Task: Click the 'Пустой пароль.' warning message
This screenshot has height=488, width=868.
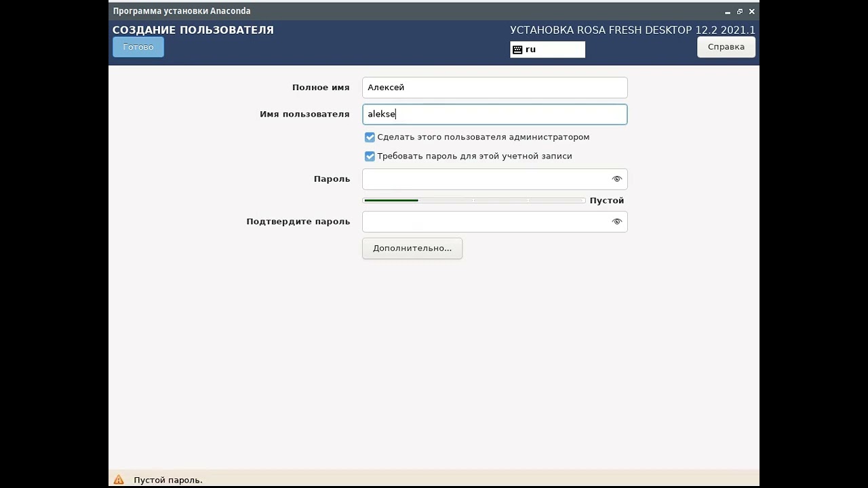Action: coord(168,480)
